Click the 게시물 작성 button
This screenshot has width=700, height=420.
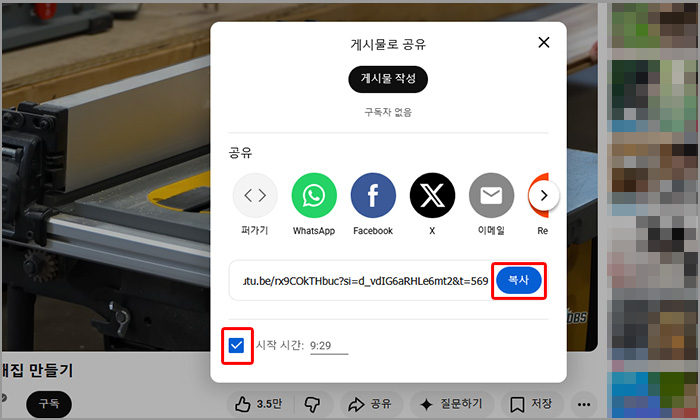(x=388, y=79)
